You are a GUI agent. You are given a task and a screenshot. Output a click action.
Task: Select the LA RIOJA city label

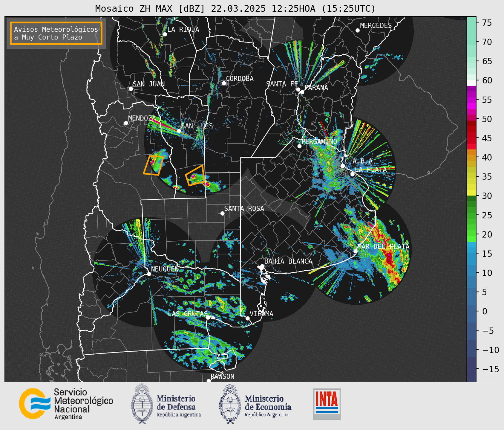pos(183,29)
